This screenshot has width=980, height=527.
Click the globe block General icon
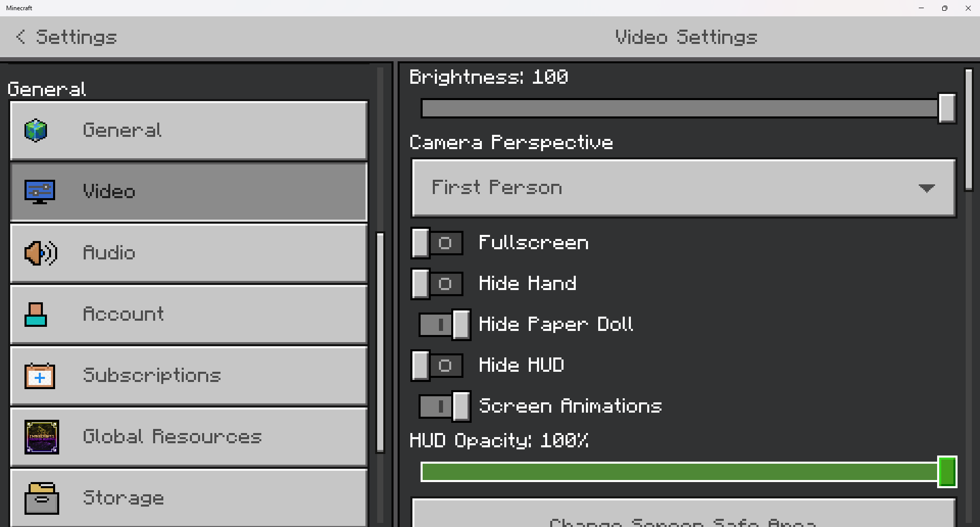click(36, 130)
